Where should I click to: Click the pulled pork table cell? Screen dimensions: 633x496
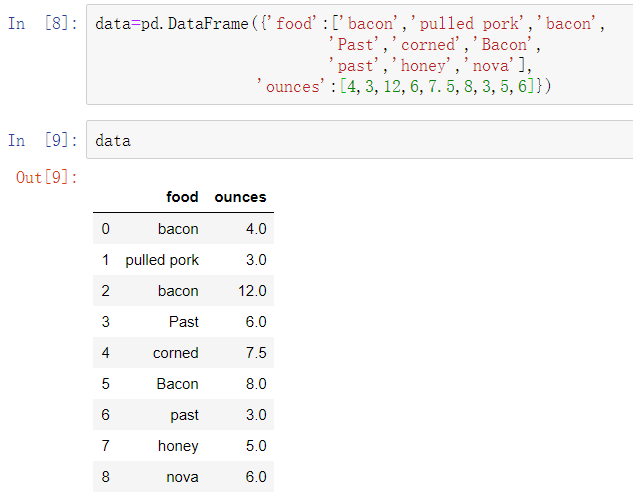tap(162, 260)
